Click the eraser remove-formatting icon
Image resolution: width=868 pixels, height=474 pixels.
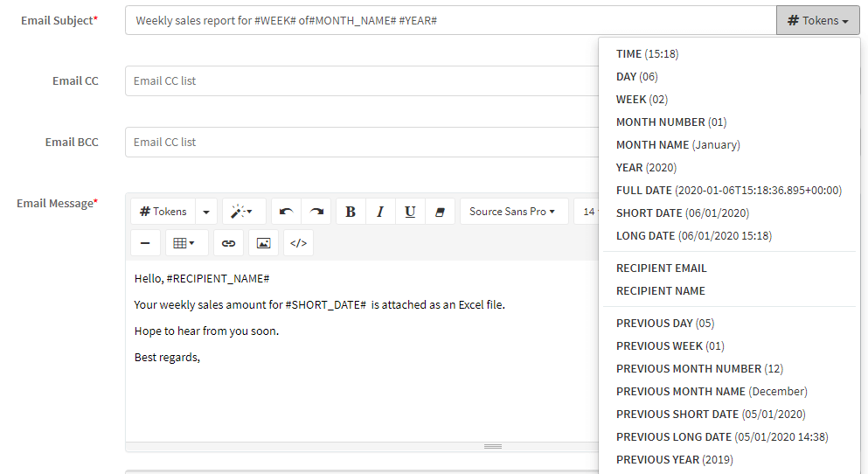[440, 212]
